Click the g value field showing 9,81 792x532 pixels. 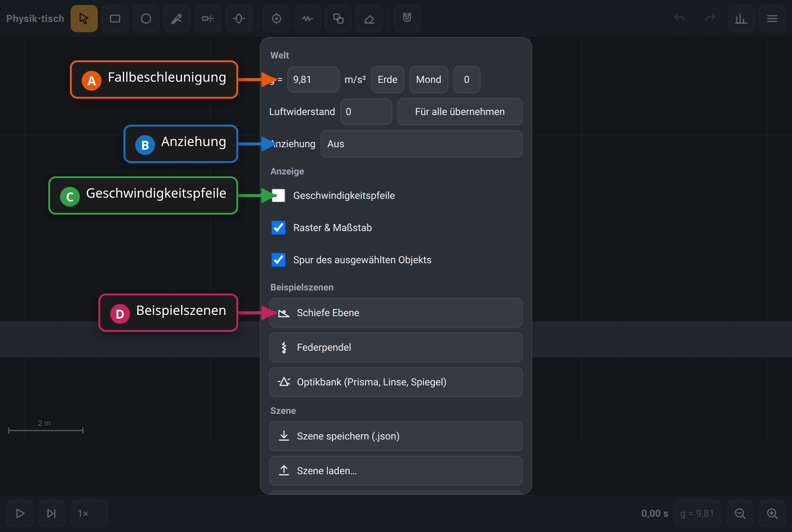click(x=313, y=79)
